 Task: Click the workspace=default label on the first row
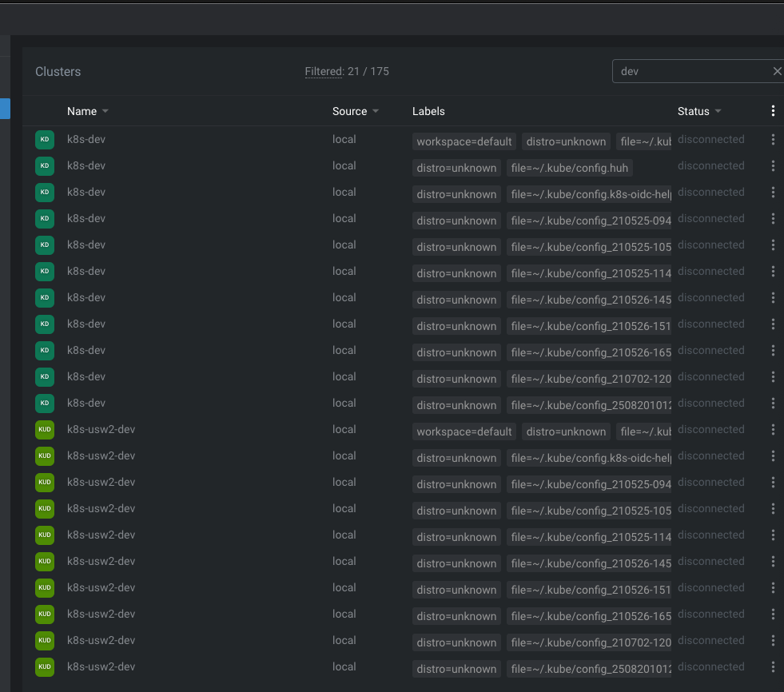pyautogui.click(x=464, y=141)
